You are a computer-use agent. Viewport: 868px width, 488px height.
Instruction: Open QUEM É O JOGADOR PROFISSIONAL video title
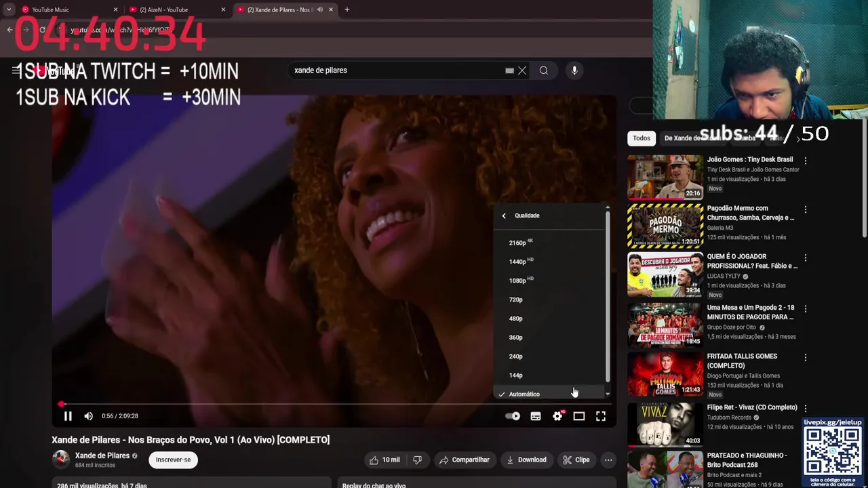point(752,261)
